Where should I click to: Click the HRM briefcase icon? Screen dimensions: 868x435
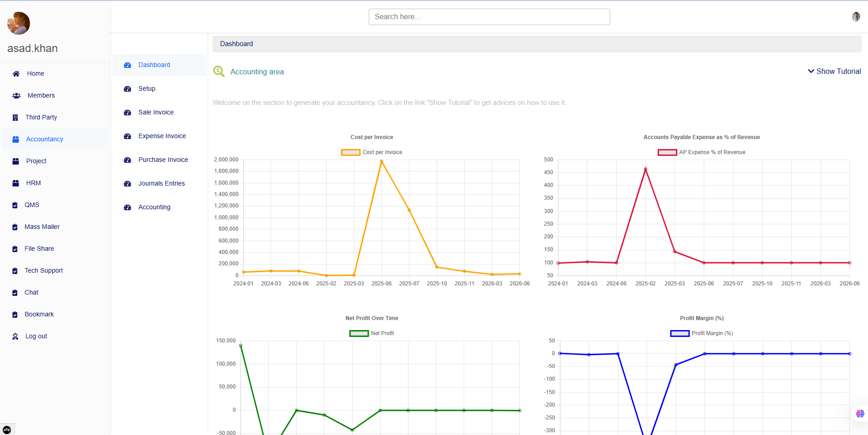pos(16,183)
